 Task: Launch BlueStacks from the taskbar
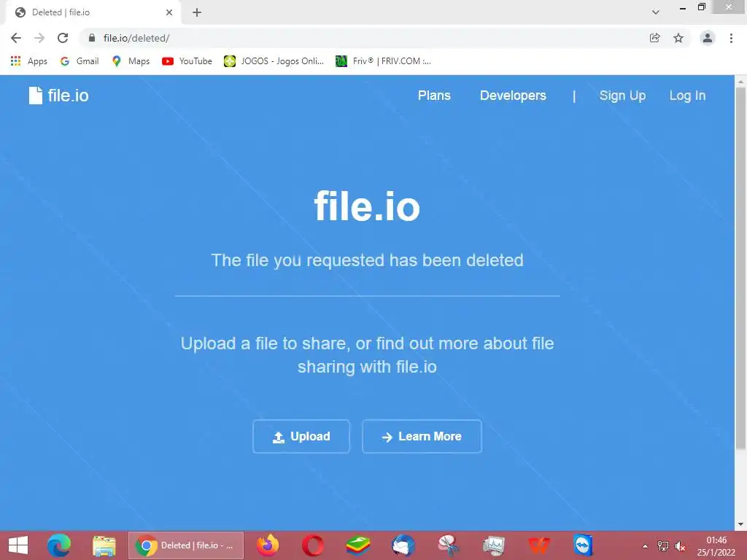[x=357, y=545]
